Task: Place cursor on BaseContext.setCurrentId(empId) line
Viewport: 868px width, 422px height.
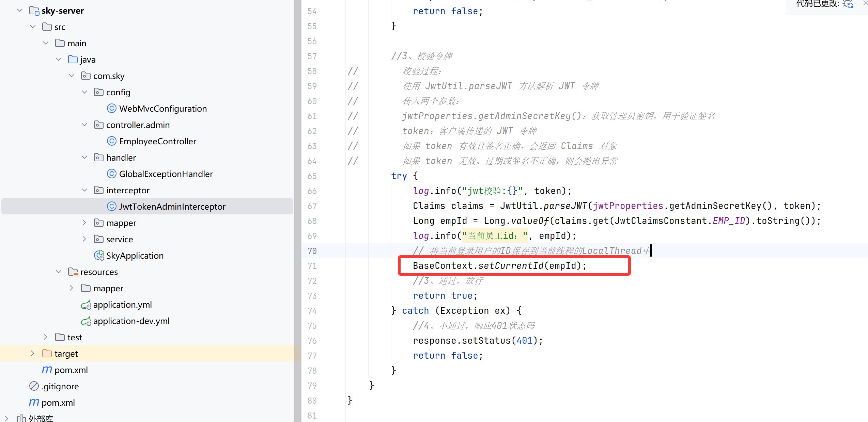Action: click(x=499, y=266)
